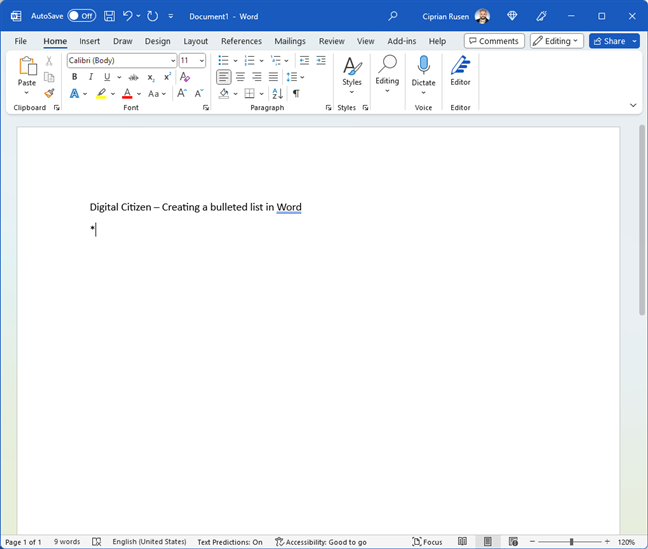
Task: Clear all formatting icon
Action: (x=185, y=77)
